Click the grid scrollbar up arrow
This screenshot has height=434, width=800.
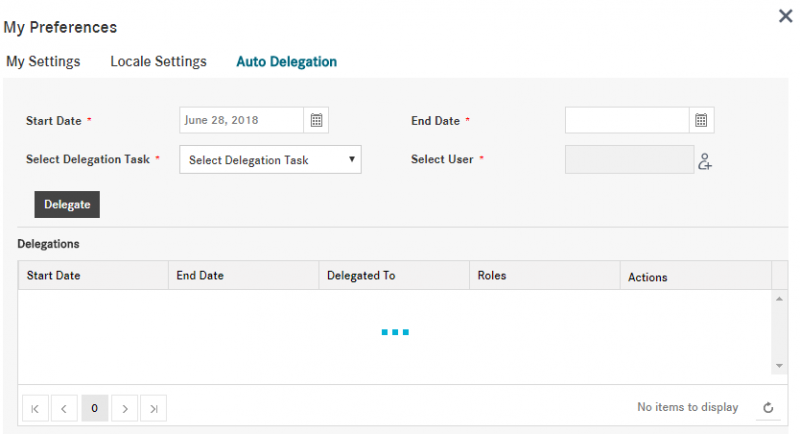(779, 299)
